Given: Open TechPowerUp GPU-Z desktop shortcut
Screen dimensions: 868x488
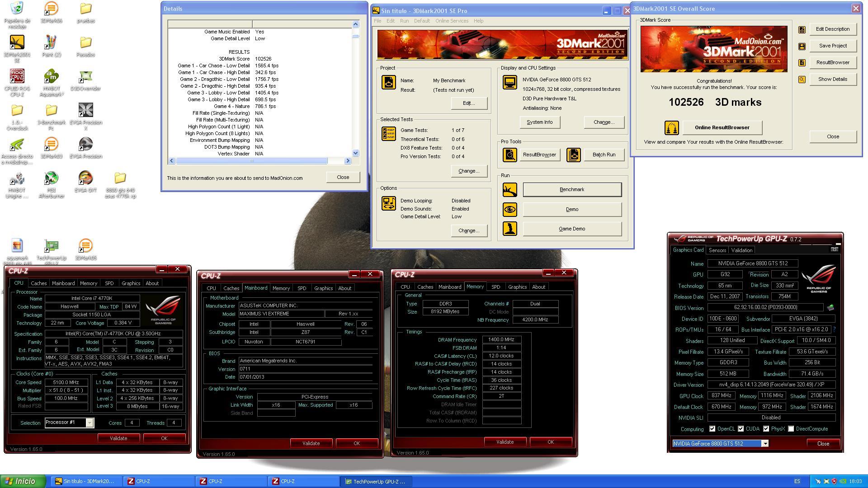Looking at the screenshot, I should [x=51, y=251].
